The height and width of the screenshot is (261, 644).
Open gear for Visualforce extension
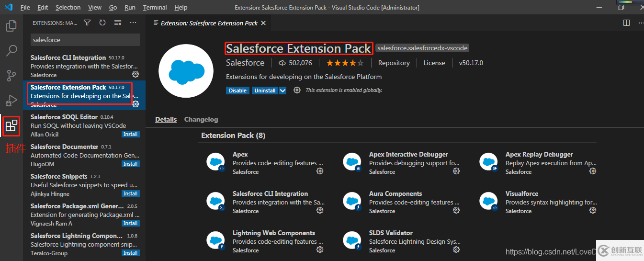tap(593, 210)
